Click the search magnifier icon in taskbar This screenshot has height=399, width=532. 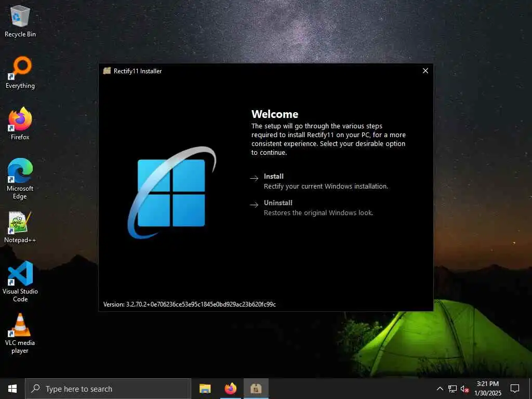(x=36, y=389)
